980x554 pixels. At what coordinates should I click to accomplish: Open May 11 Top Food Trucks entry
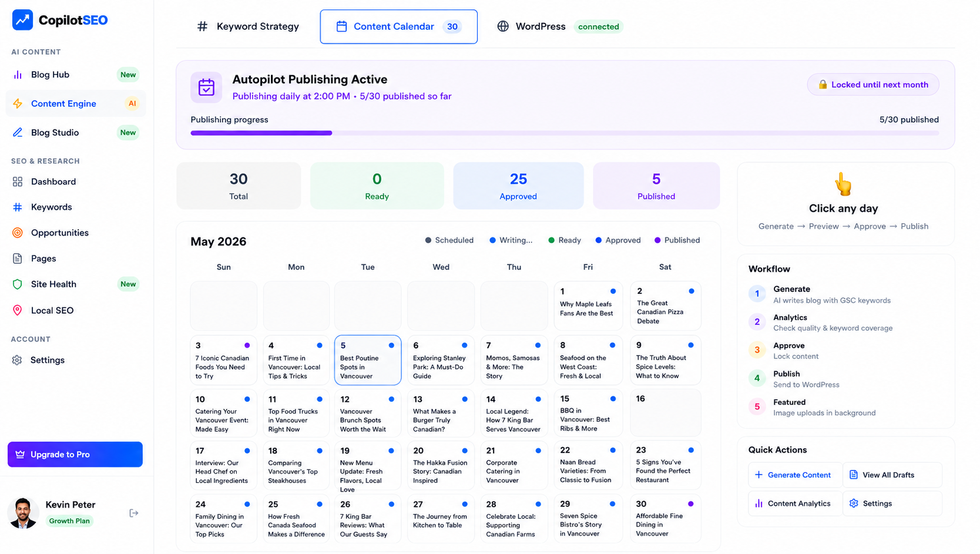pyautogui.click(x=296, y=413)
